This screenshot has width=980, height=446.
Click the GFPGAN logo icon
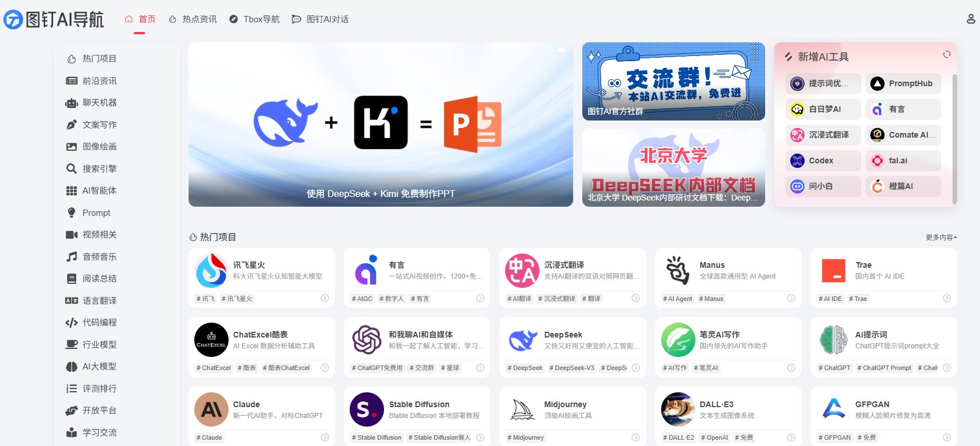pos(833,409)
